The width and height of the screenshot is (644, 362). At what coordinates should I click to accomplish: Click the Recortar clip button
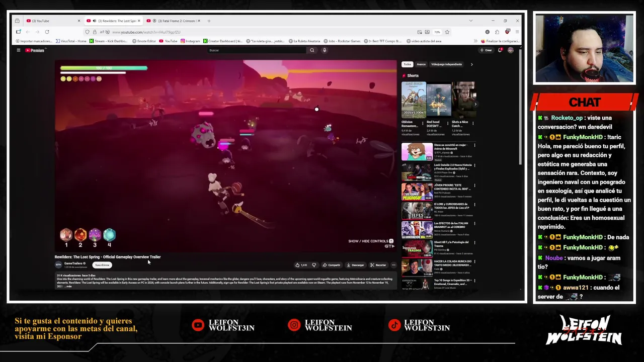pos(378,265)
